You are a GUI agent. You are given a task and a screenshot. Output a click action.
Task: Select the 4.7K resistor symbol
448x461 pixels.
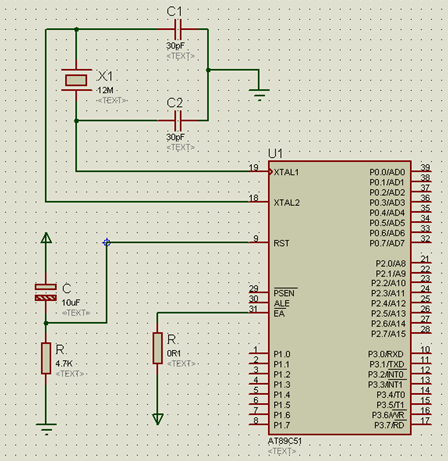46,358
